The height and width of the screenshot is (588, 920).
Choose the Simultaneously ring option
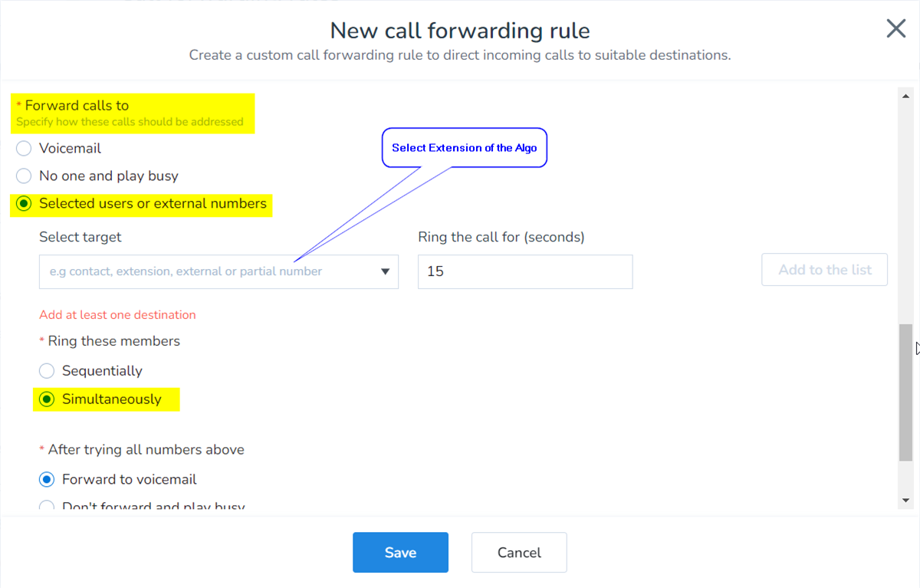pyautogui.click(x=47, y=399)
